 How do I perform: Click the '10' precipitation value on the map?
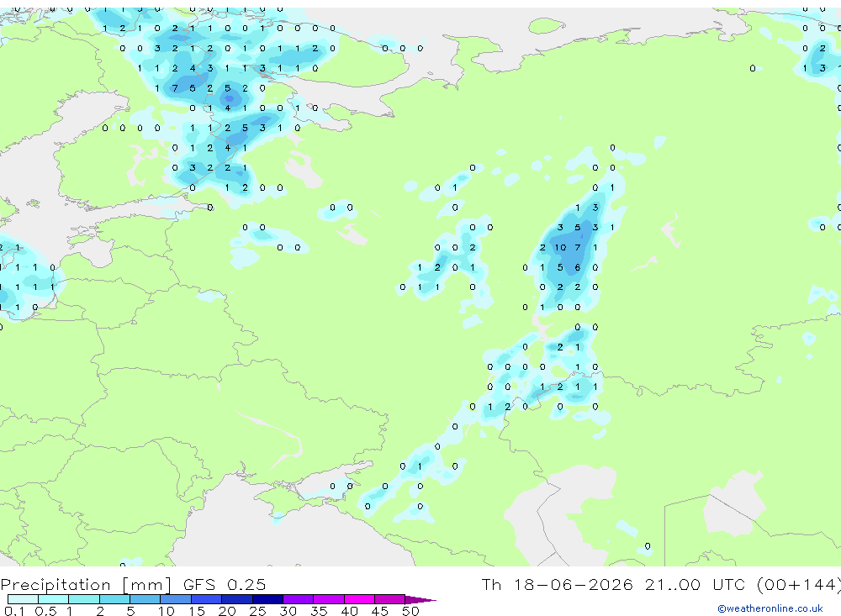tap(560, 247)
